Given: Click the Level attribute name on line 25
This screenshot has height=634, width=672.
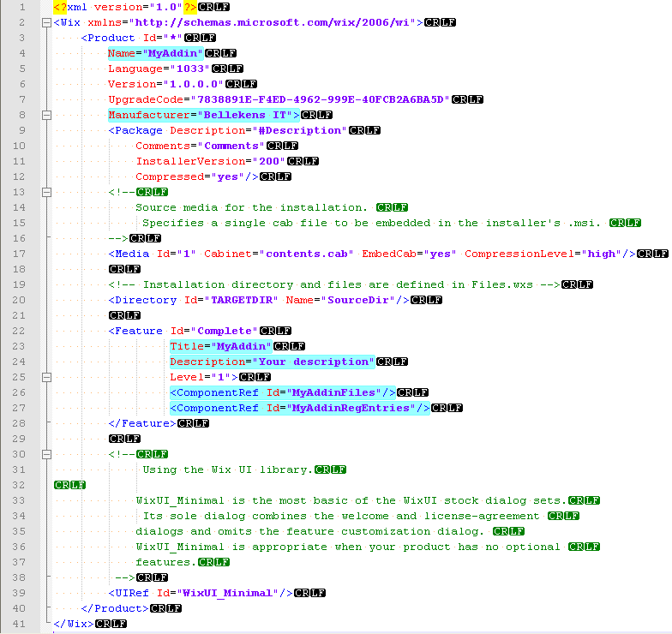Looking at the screenshot, I should click(x=187, y=377).
